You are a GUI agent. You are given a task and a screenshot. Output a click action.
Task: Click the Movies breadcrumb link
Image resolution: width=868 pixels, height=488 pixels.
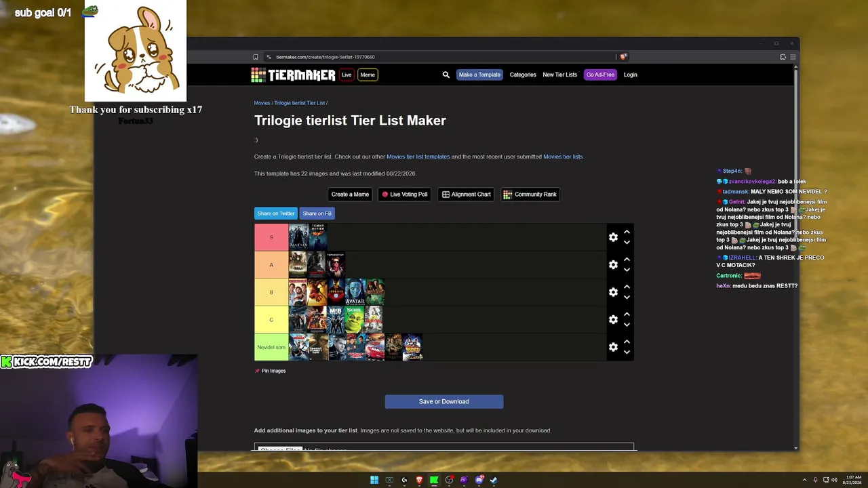click(x=262, y=103)
